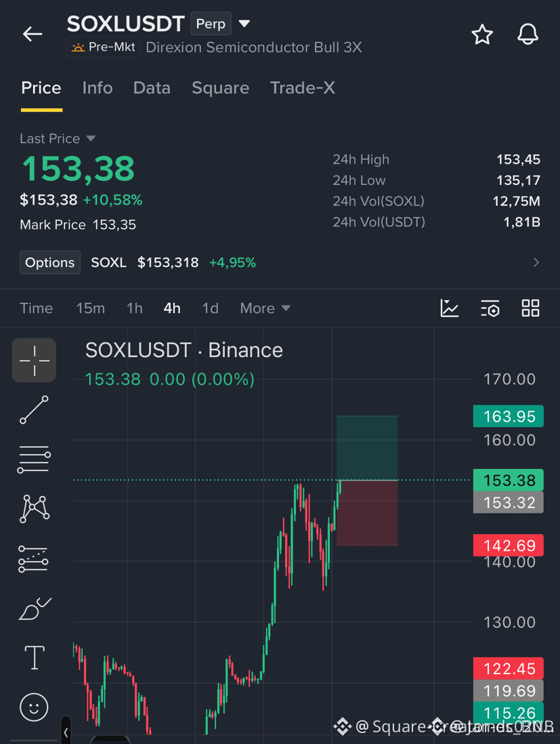Viewport: 560px width, 744px height.
Task: Tap the back arrow icon
Action: click(x=33, y=34)
